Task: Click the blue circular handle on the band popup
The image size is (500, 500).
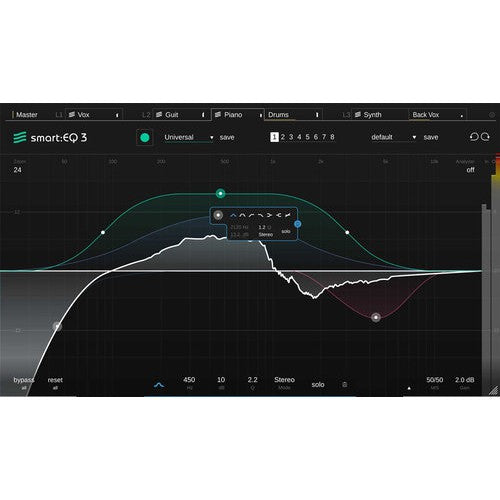Action: pos(298,224)
